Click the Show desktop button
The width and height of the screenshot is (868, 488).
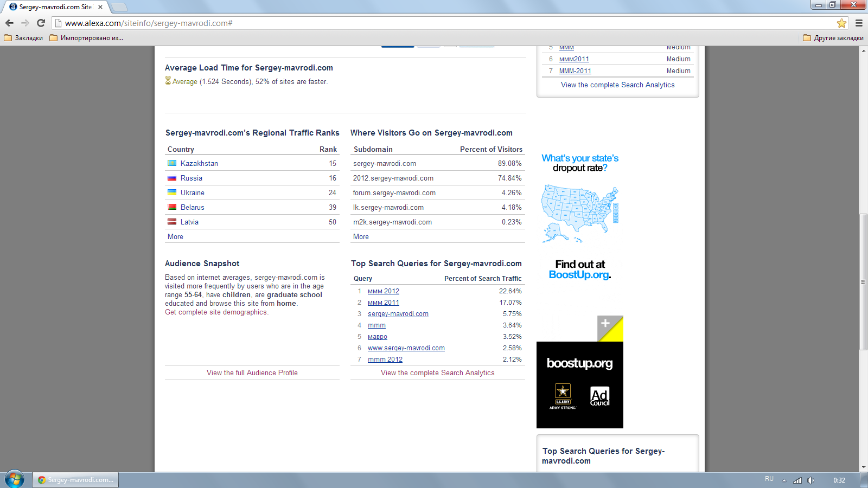point(864,480)
